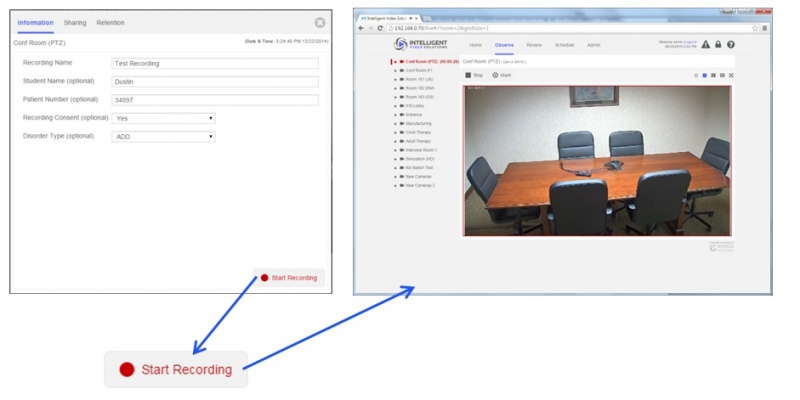Click the camera icon beside Child Therapy
The width and height of the screenshot is (800, 400).
coord(402,132)
